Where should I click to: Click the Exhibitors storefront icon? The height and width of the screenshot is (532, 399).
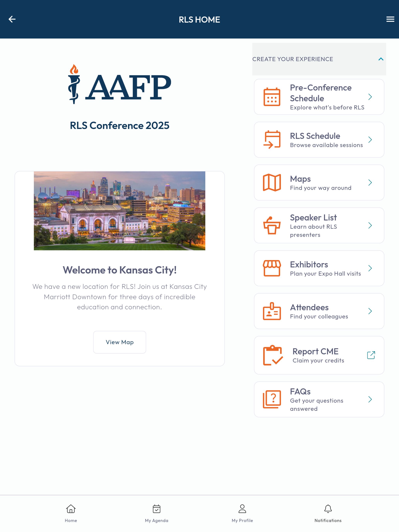coord(272,268)
